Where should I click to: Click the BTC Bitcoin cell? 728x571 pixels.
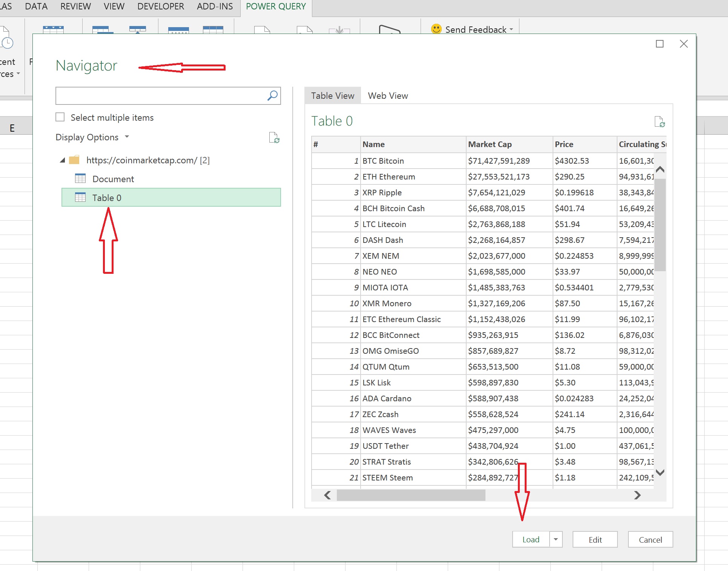click(413, 161)
